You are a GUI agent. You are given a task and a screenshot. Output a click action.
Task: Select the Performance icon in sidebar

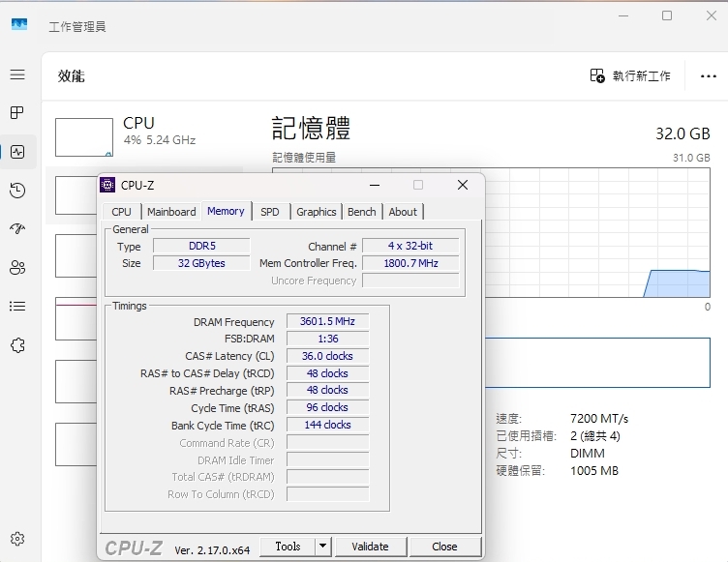point(17,152)
